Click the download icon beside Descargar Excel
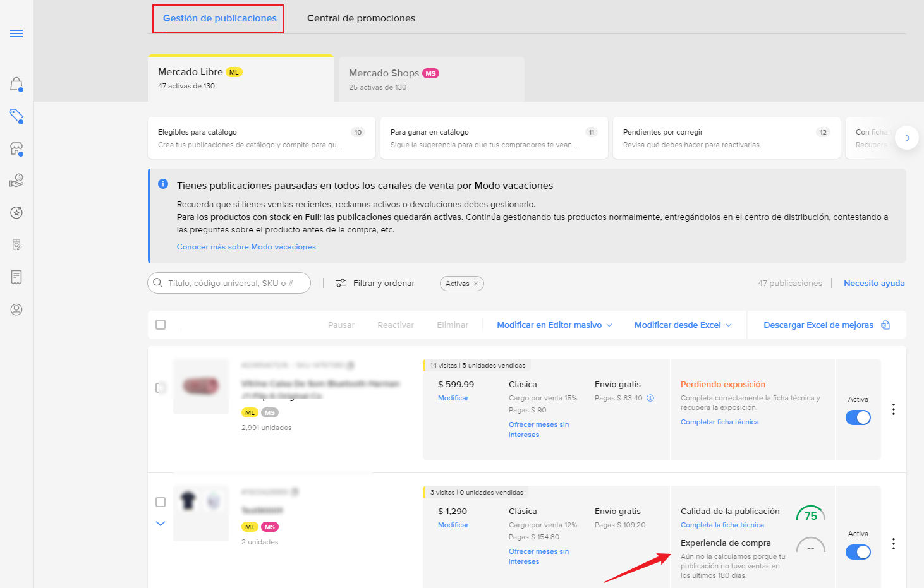924x588 pixels. pyautogui.click(x=885, y=325)
